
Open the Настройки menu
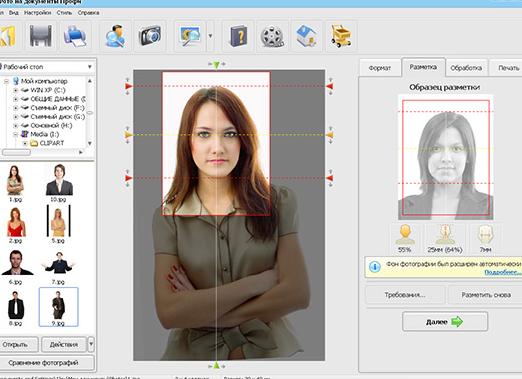38,13
